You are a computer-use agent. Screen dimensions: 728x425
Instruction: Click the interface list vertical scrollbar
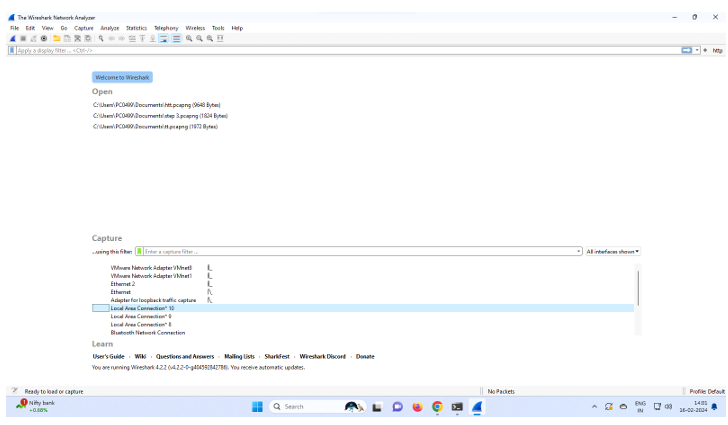tap(638, 288)
